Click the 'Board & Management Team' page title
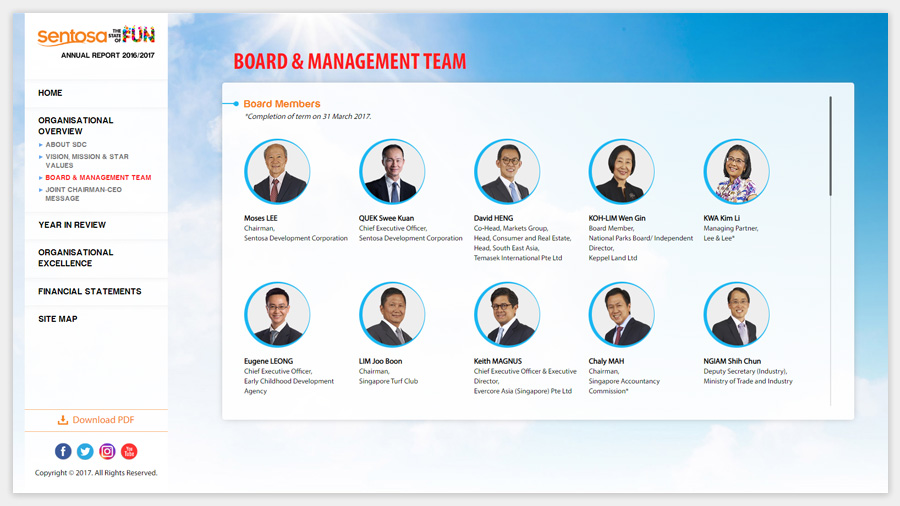The image size is (900, 506). pos(350,61)
